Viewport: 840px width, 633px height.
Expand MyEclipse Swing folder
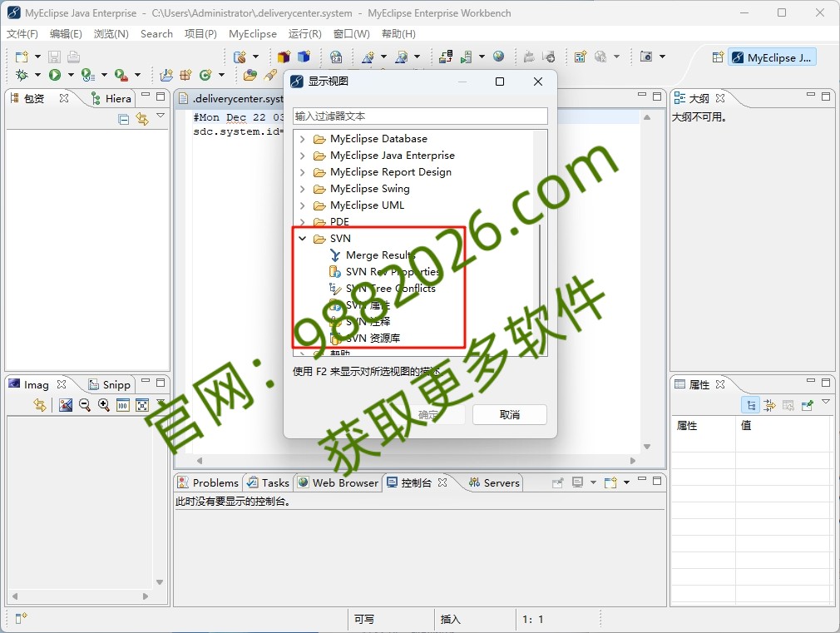point(303,189)
